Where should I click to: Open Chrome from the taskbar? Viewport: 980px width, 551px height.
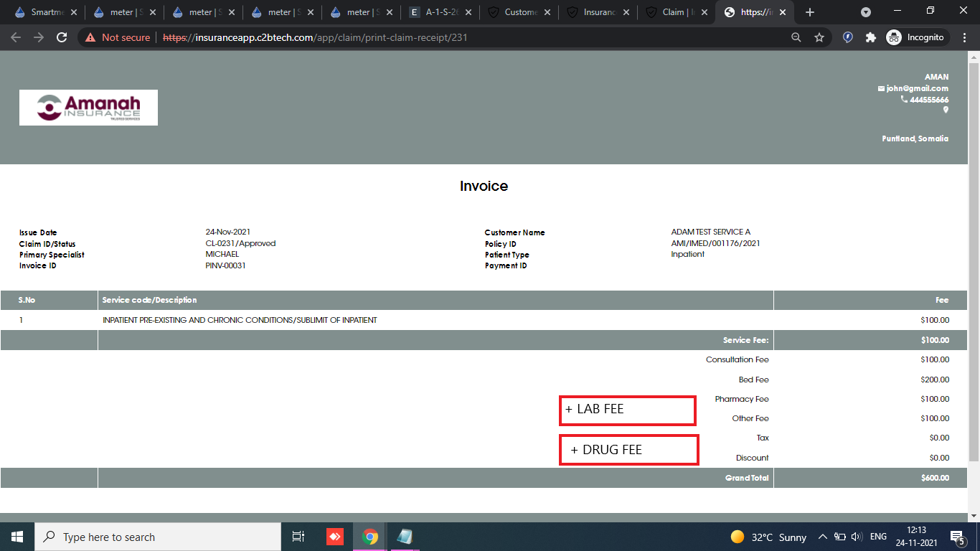click(x=370, y=537)
